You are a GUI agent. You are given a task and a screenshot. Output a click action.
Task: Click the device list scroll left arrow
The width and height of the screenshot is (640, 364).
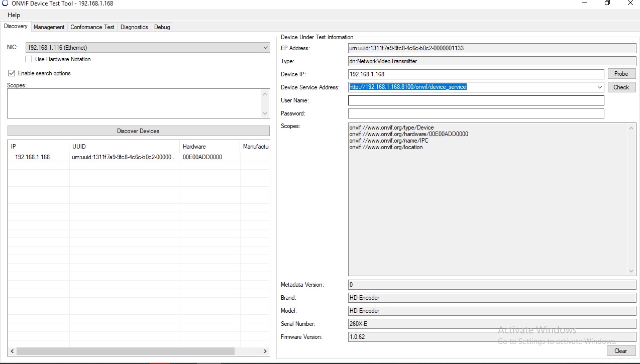coord(12,351)
